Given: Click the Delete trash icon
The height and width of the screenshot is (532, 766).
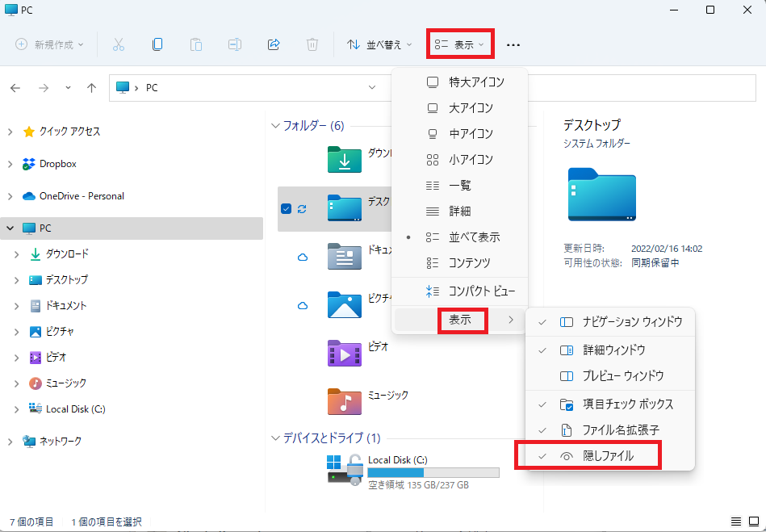Looking at the screenshot, I should (312, 44).
